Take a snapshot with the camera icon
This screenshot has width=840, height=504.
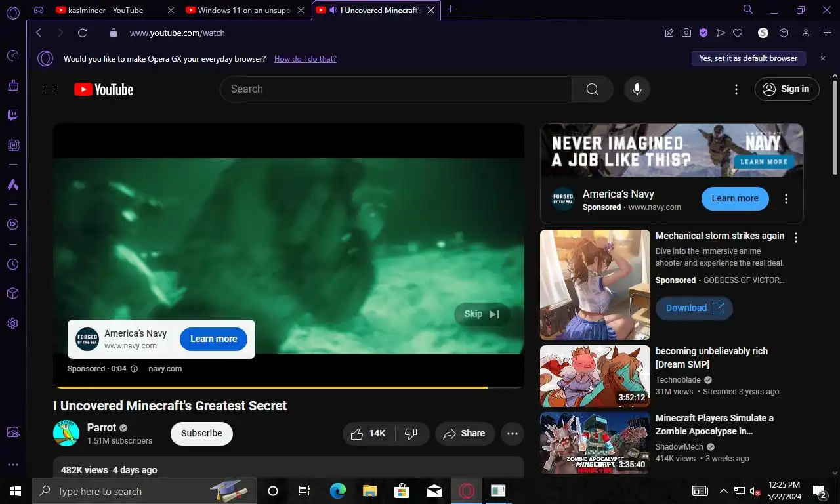pos(686,33)
